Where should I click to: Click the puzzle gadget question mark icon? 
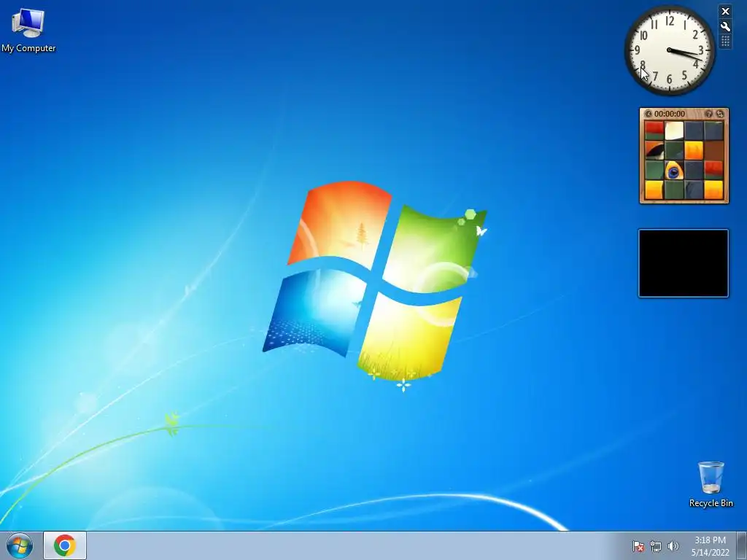(x=708, y=114)
